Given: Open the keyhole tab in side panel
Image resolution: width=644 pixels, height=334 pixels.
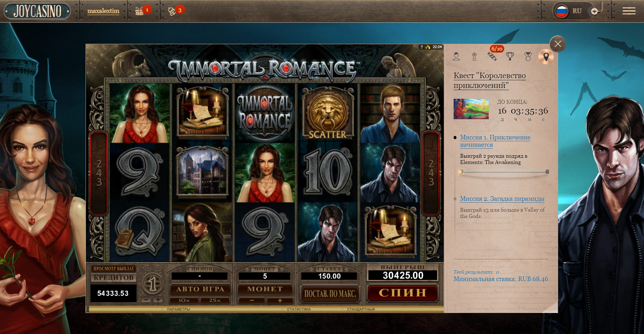Looking at the screenshot, I should point(474,56).
